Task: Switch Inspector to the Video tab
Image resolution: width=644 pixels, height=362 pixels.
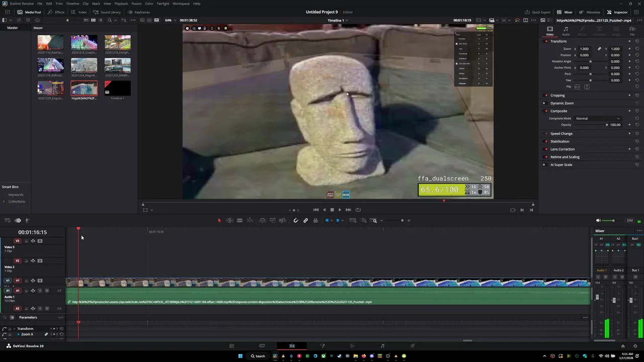Action: [x=550, y=31]
